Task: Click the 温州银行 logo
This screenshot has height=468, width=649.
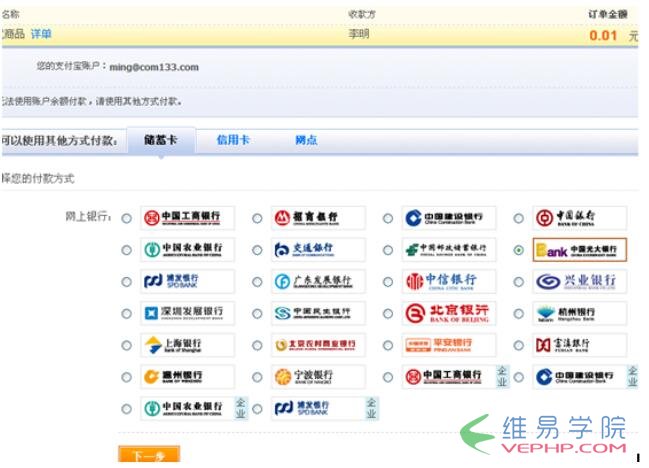Action: point(187,377)
